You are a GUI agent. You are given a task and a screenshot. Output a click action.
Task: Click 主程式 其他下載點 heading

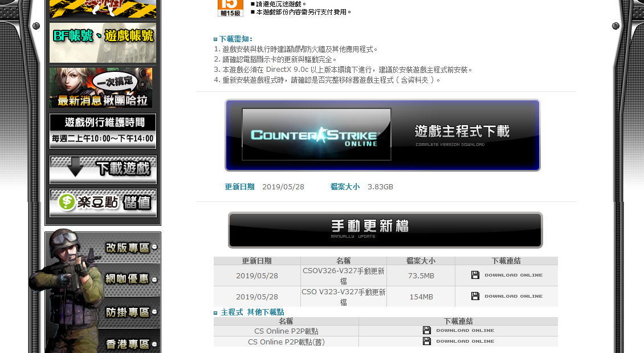coord(252,313)
